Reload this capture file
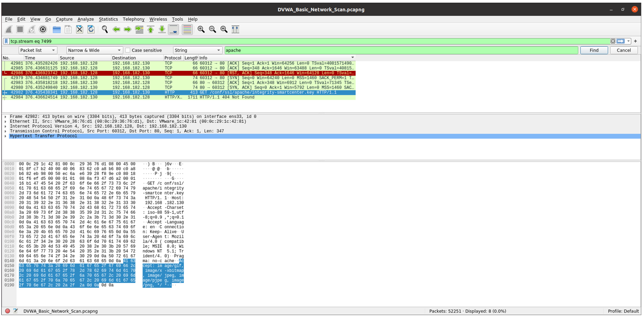Screen dimensions: 644x320 click(x=91, y=29)
